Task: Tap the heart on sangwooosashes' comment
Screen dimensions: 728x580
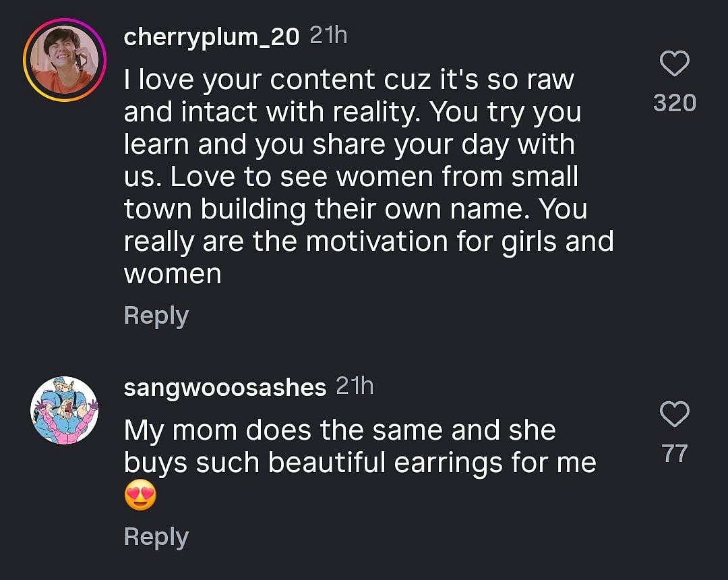Action: point(674,414)
